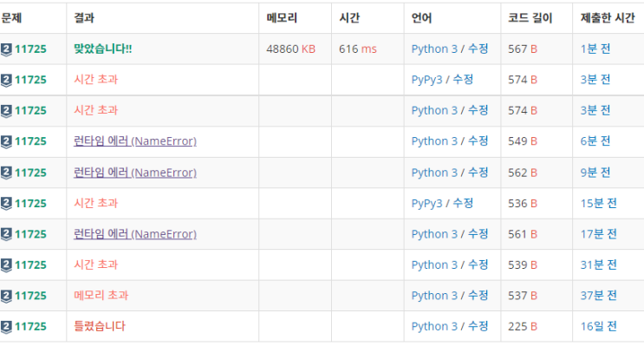Click the 9분 전 submission time
The width and height of the screenshot is (644, 346).
click(x=595, y=173)
